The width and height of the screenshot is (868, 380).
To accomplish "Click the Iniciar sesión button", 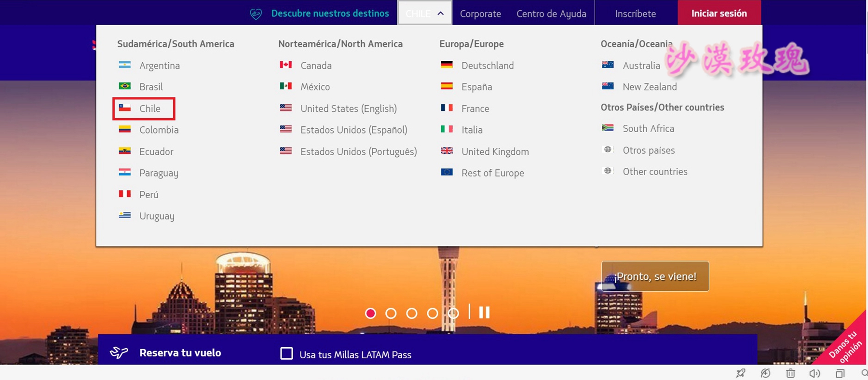I will [x=719, y=13].
